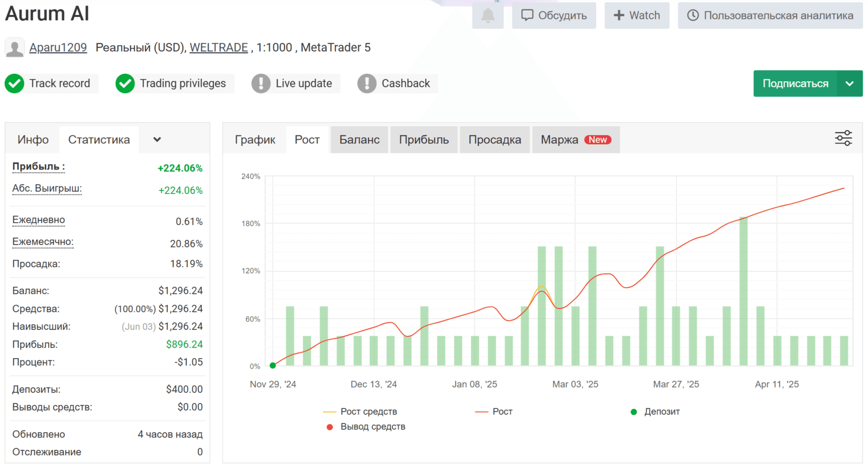This screenshot has height=468, width=868.
Task: Click the Обсудить discuss button
Action: [x=554, y=15]
